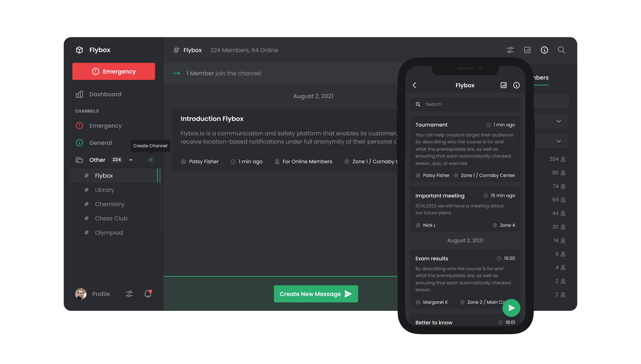
Task: Send a message with the green mobile button
Action: click(x=511, y=308)
